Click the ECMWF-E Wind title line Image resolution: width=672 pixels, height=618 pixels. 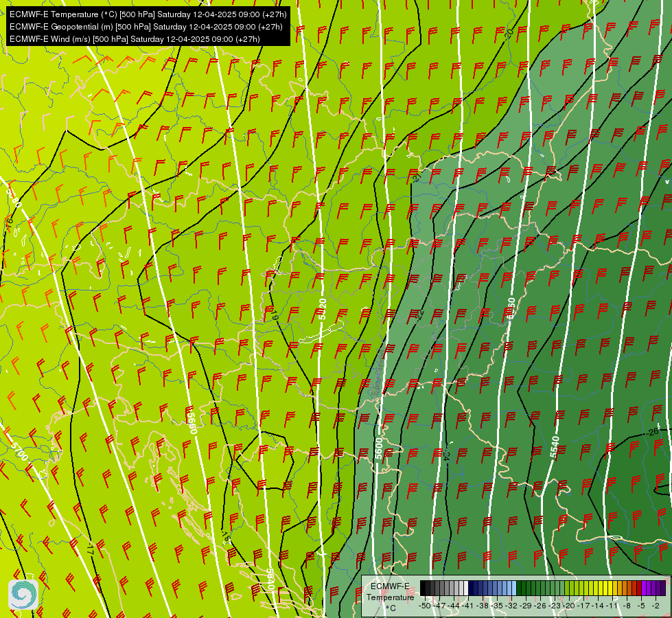(135, 39)
